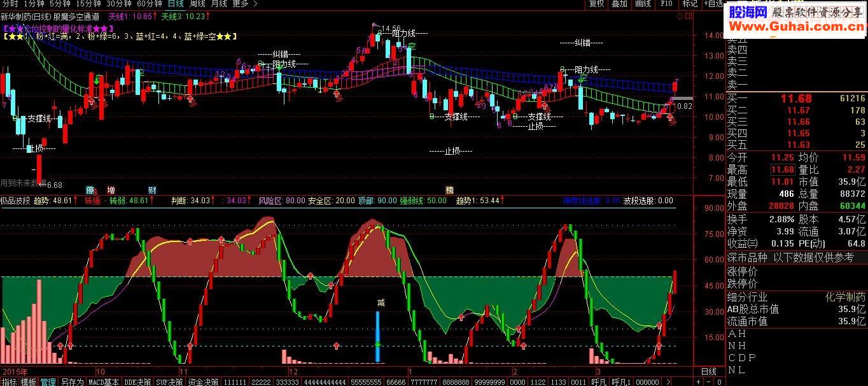
Task: Select the 模板 bottom tab
Action: pos(29,382)
